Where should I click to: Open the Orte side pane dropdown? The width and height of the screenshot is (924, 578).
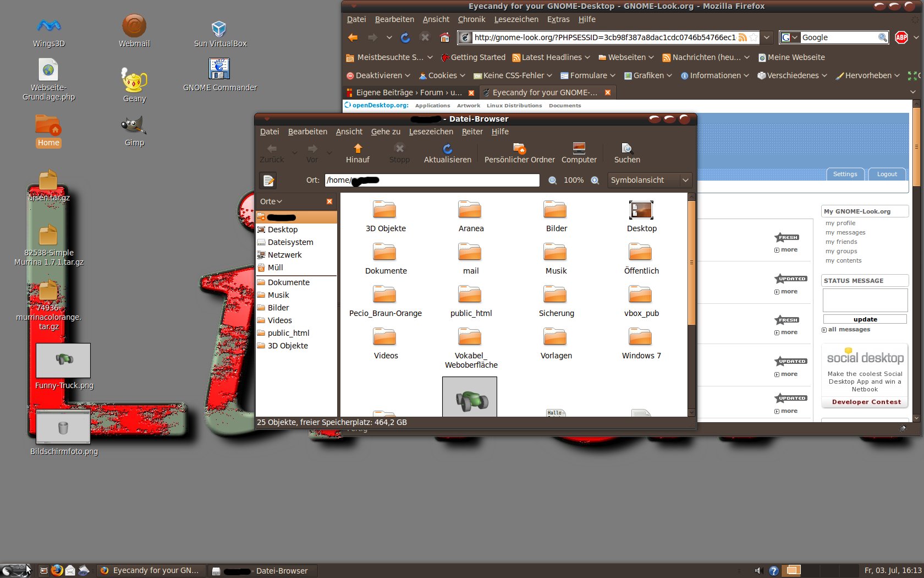coord(271,201)
